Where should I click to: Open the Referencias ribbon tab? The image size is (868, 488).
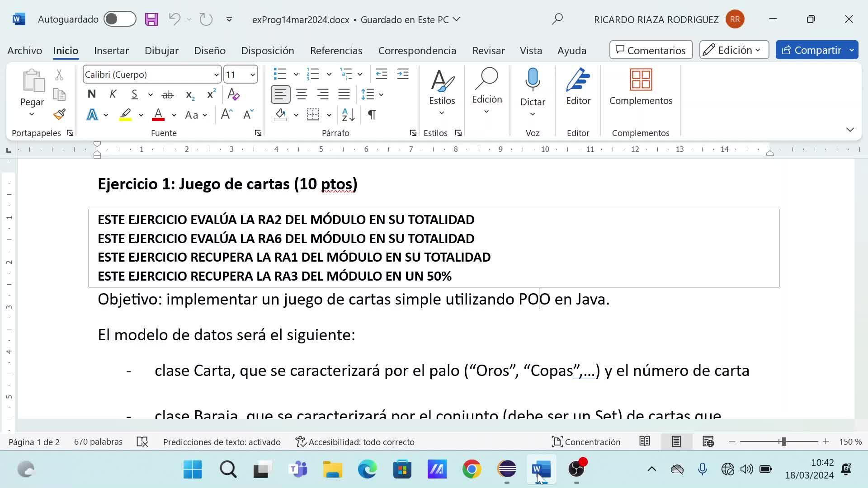coord(336,51)
